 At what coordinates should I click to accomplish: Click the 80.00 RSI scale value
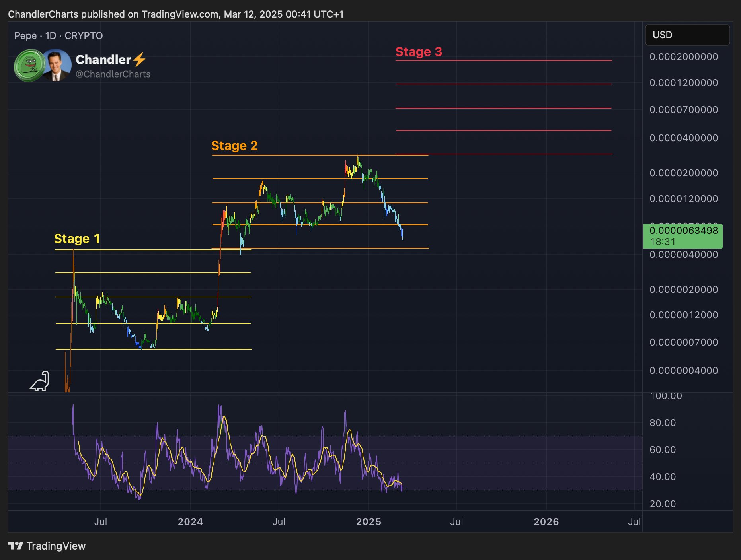pos(663,423)
